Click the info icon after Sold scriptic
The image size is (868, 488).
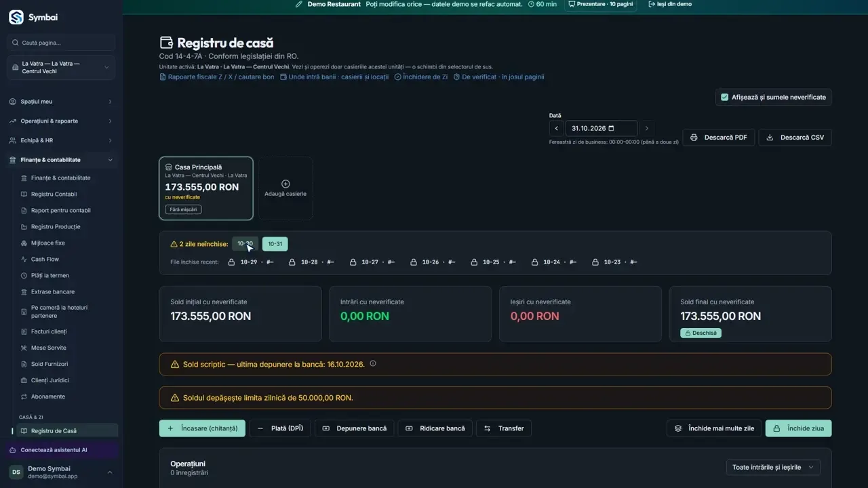[x=373, y=363]
